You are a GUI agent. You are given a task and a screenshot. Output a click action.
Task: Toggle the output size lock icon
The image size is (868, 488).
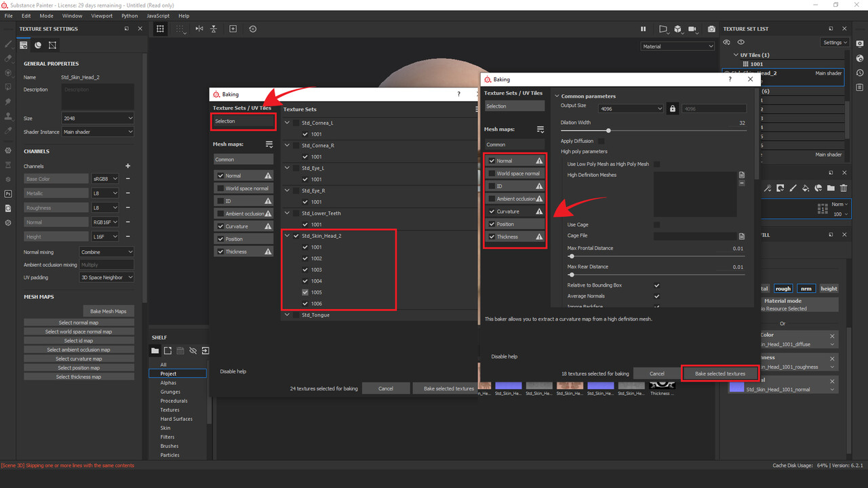tap(673, 108)
